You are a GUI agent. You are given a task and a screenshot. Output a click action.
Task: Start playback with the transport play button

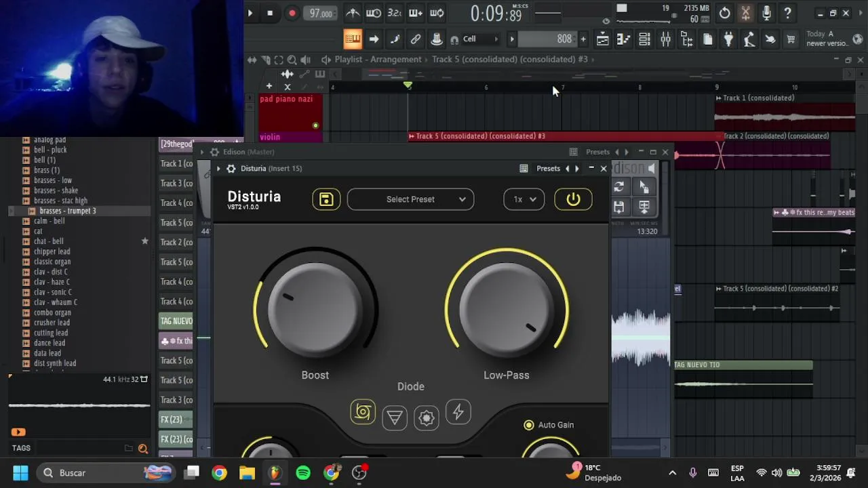coord(250,13)
